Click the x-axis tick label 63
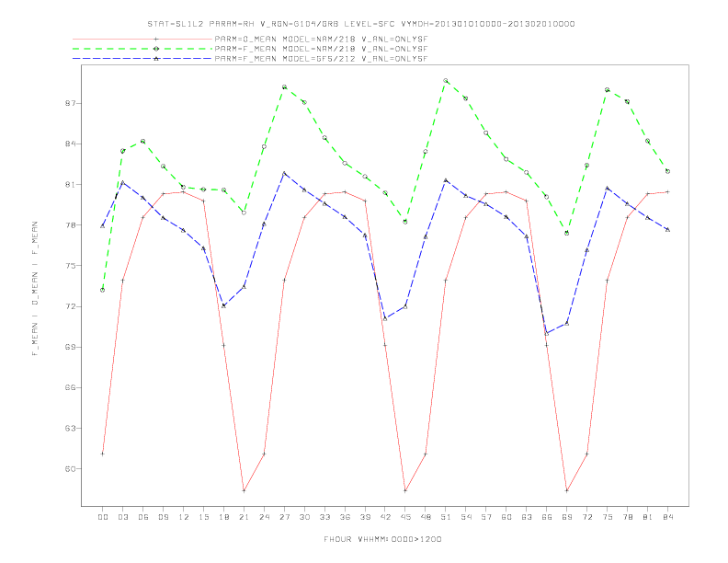The height and width of the screenshot is (563, 728). pos(527,517)
